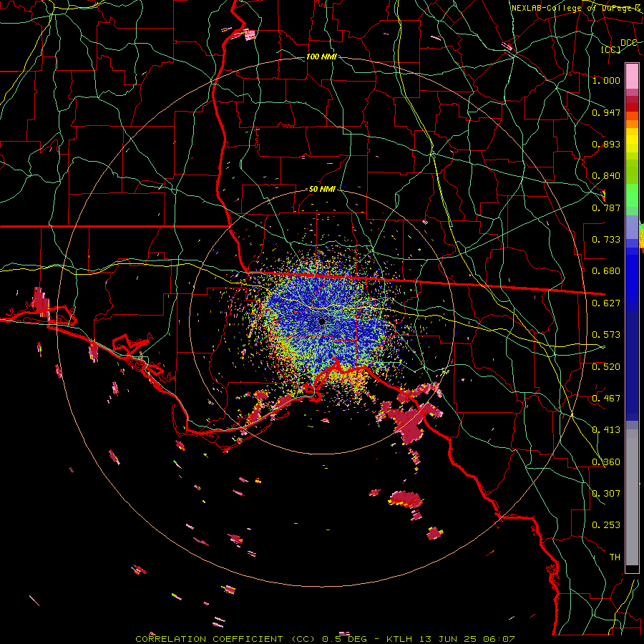Select the 0.893 legend value
This screenshot has width=644, height=644.
606,144
